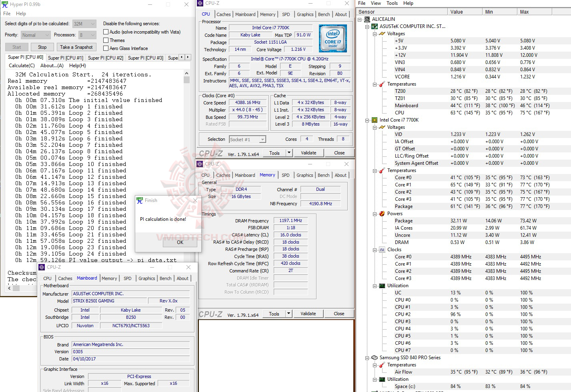Switch to the Super PI [CPU #1] tab
571x392 pixels.
pos(66,58)
